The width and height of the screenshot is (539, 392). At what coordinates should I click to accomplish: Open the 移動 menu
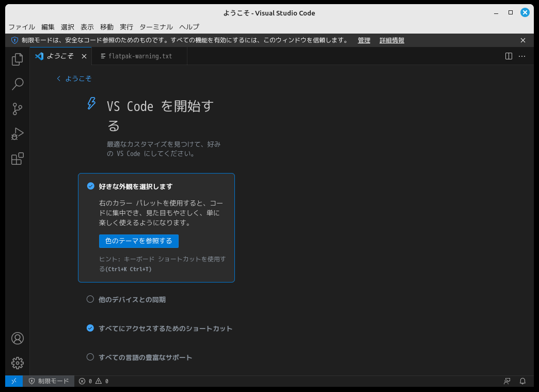106,27
